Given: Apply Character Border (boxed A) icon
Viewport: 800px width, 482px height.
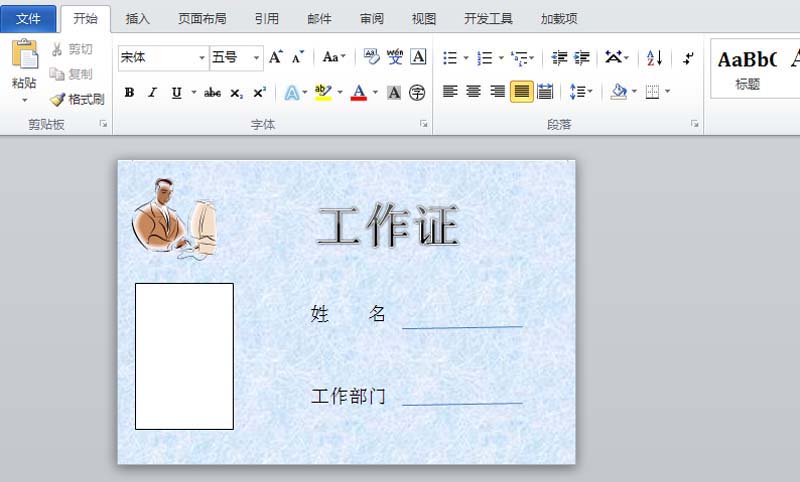Looking at the screenshot, I should [418, 57].
